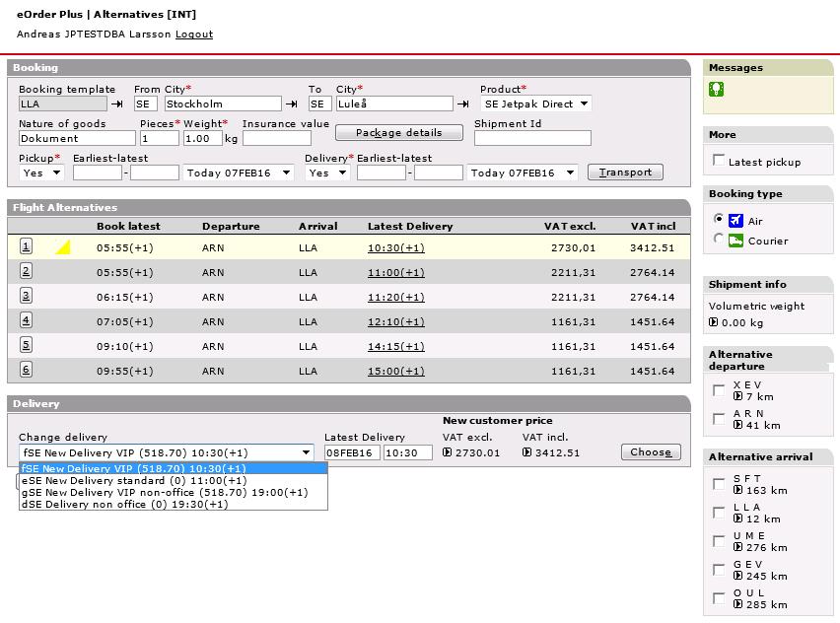Screen dimensions: 840x623
Task: Select flight alternative number 2 icon
Action: tap(26, 271)
